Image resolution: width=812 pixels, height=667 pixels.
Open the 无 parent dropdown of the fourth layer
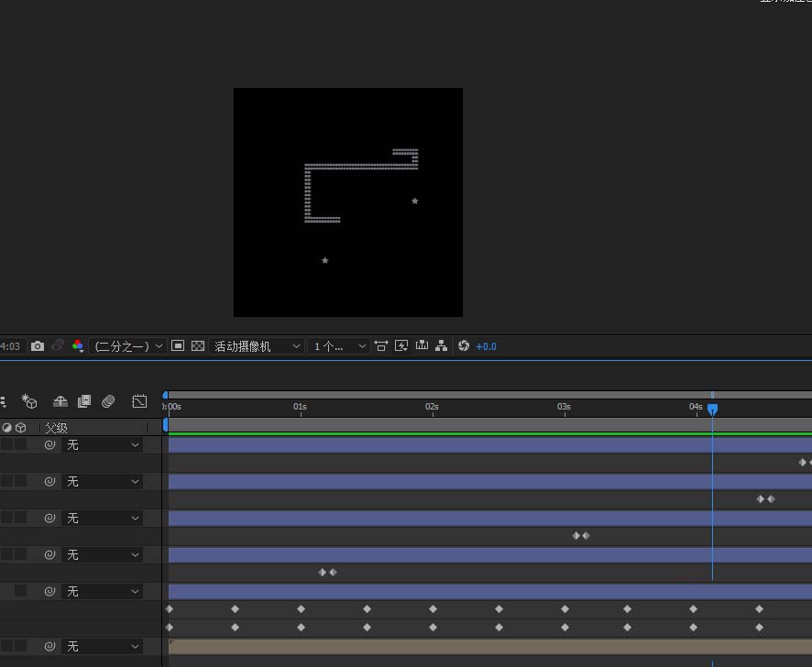pos(102,554)
